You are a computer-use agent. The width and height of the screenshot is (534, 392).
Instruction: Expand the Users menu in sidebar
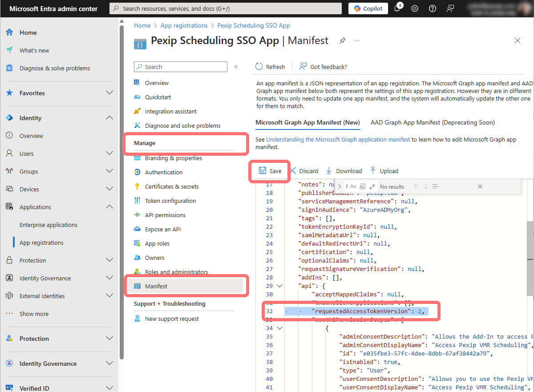(x=109, y=154)
